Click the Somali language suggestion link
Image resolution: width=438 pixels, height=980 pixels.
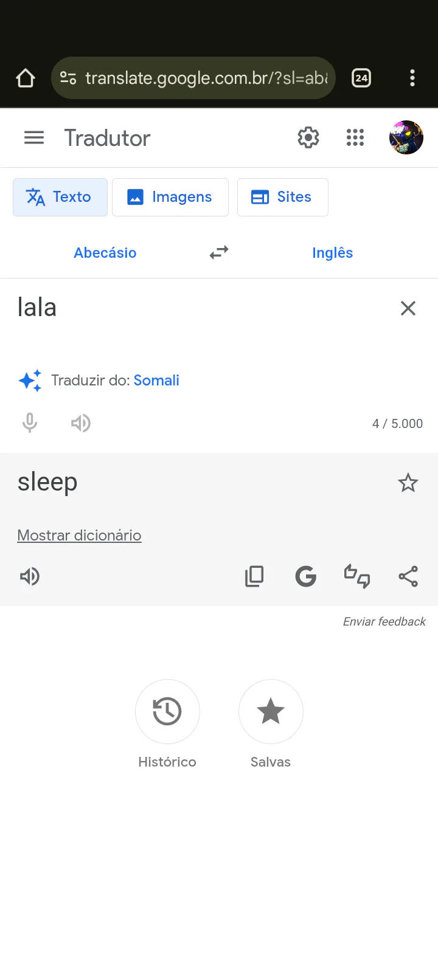156,381
